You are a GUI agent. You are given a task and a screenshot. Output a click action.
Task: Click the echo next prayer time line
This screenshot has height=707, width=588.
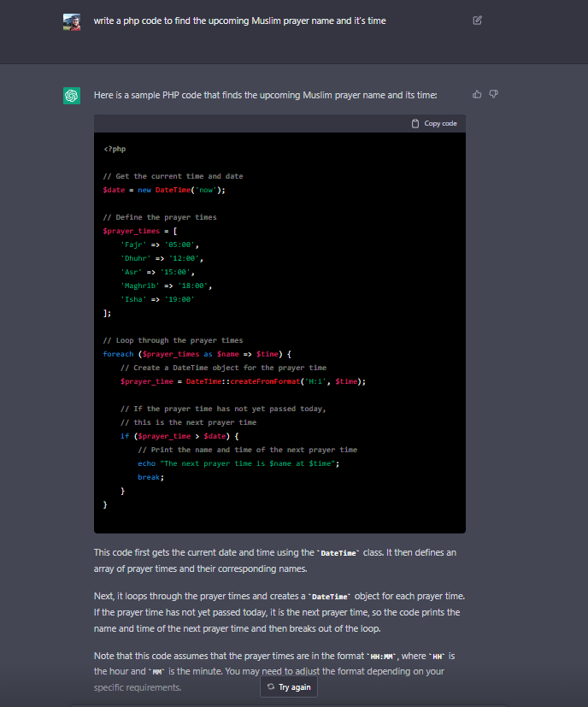click(238, 463)
